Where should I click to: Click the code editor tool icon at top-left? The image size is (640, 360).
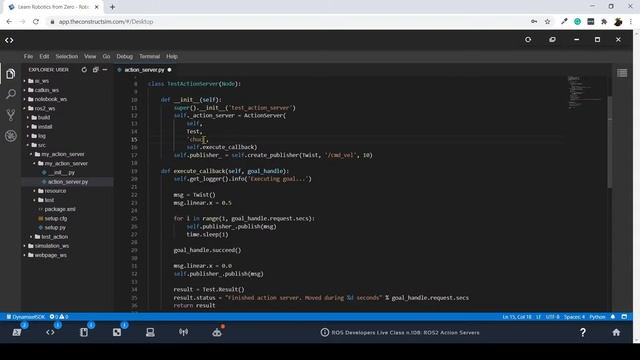coord(9,40)
